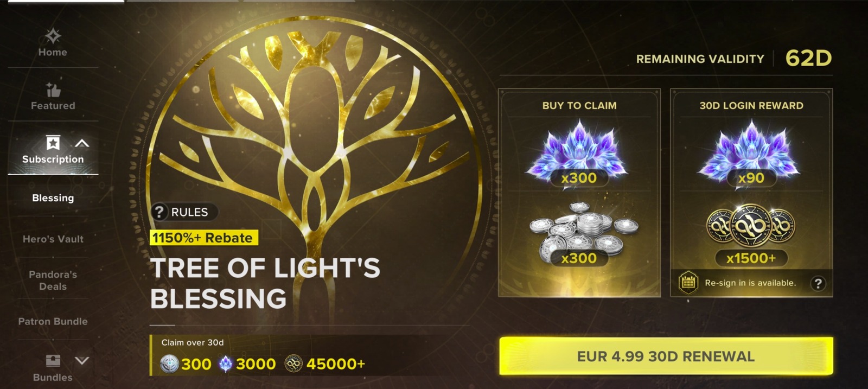
Task: Open the RULES button
Action: click(184, 212)
